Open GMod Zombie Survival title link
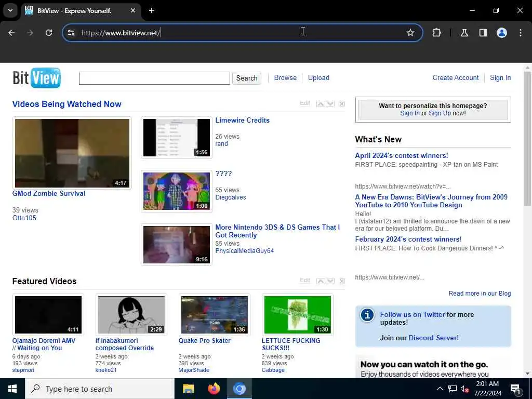532x399 pixels. pyautogui.click(x=49, y=193)
